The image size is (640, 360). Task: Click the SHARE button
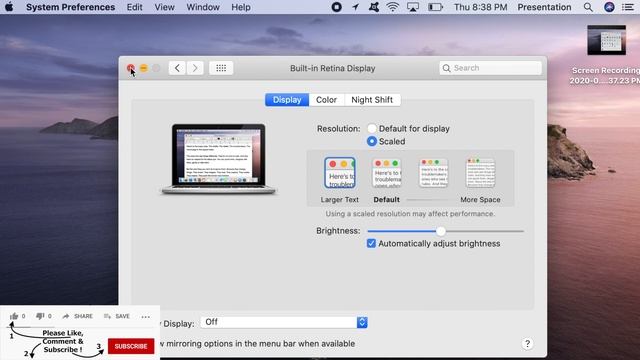[78, 316]
